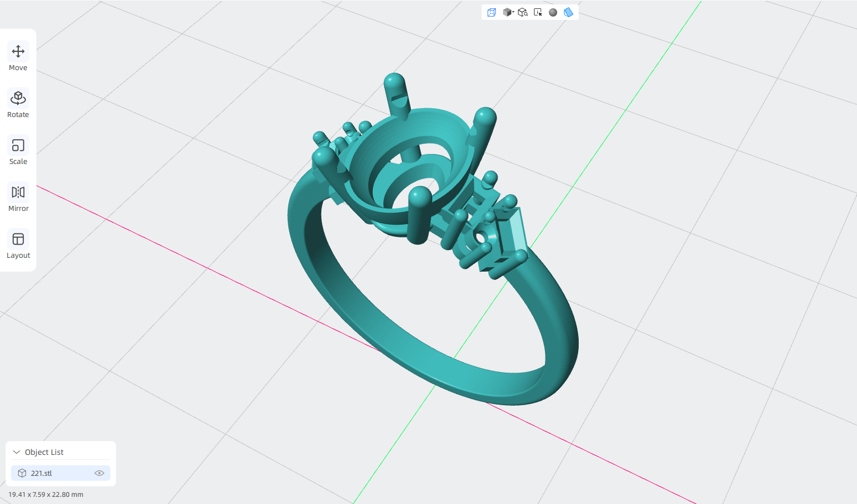This screenshot has width=857, height=504.
Task: Toggle the blue striped section view icon
Action: coord(568,12)
